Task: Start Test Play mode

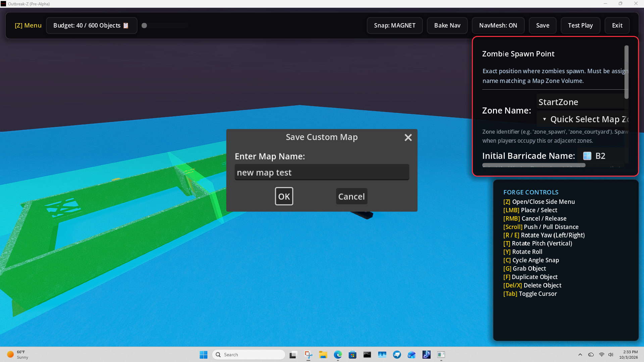Action: click(580, 26)
